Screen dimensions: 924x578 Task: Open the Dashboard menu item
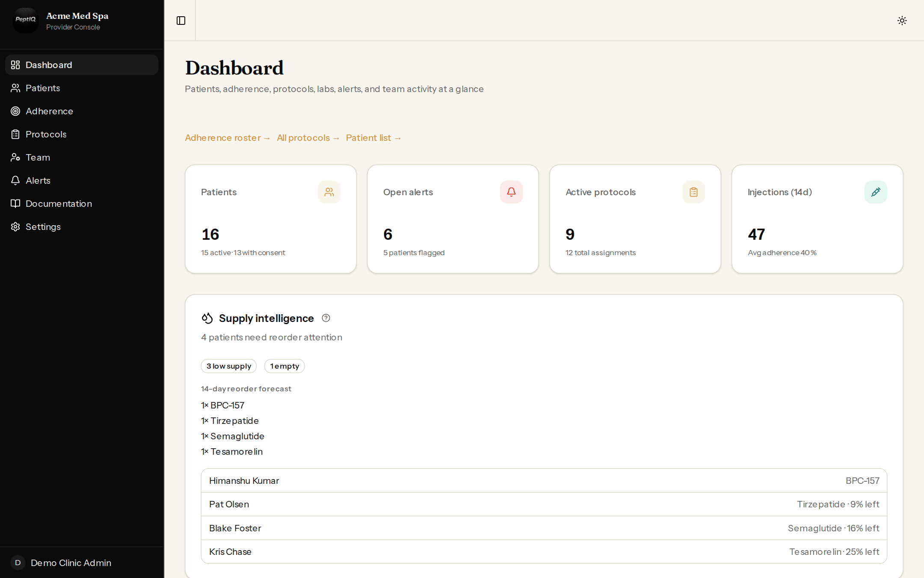pos(82,65)
